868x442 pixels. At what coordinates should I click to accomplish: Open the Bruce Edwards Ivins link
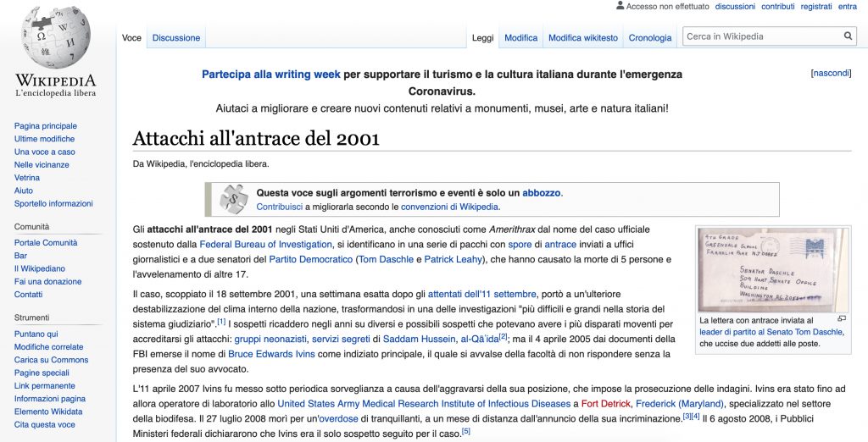(x=271, y=353)
